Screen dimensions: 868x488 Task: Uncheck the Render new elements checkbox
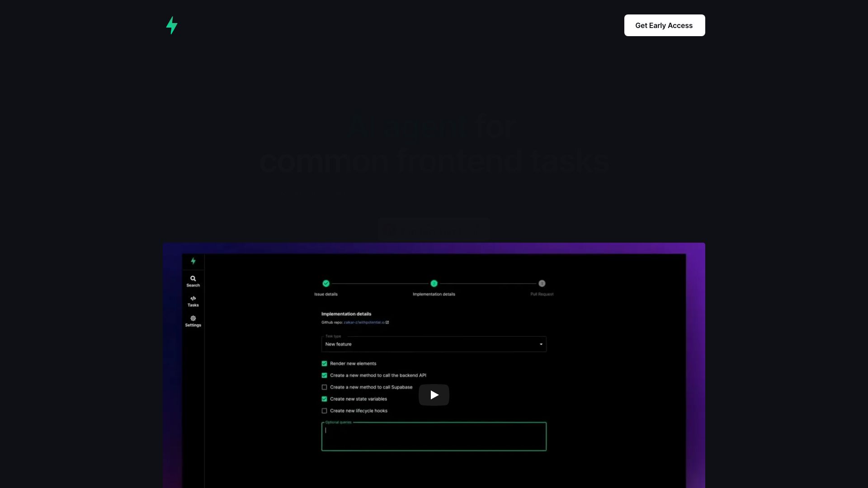(324, 363)
